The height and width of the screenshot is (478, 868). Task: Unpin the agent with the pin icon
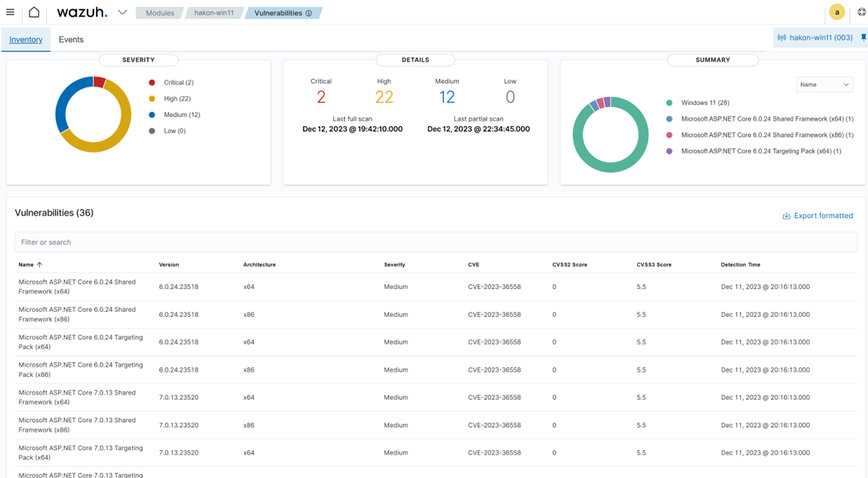pyautogui.click(x=863, y=37)
